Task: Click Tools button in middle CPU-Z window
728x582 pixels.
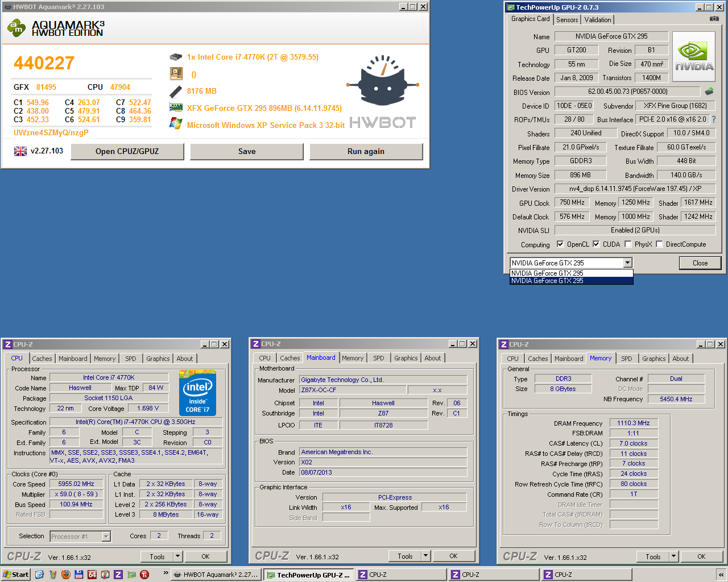Action: [x=405, y=556]
